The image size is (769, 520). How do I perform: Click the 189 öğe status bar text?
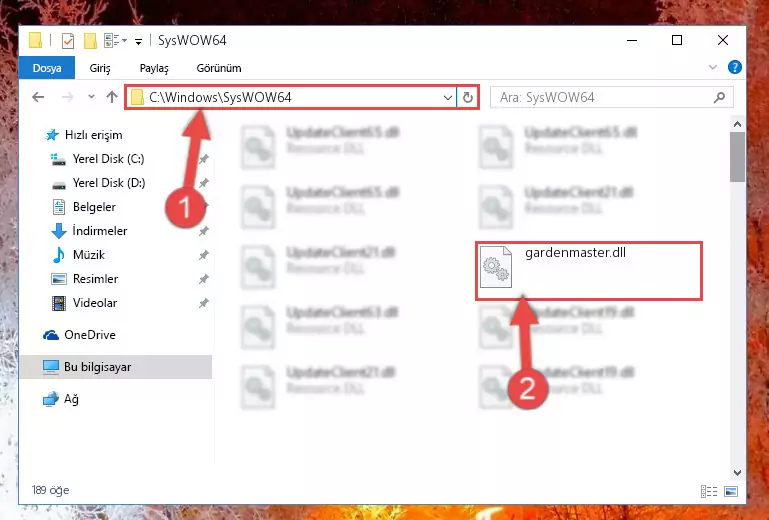click(51, 490)
